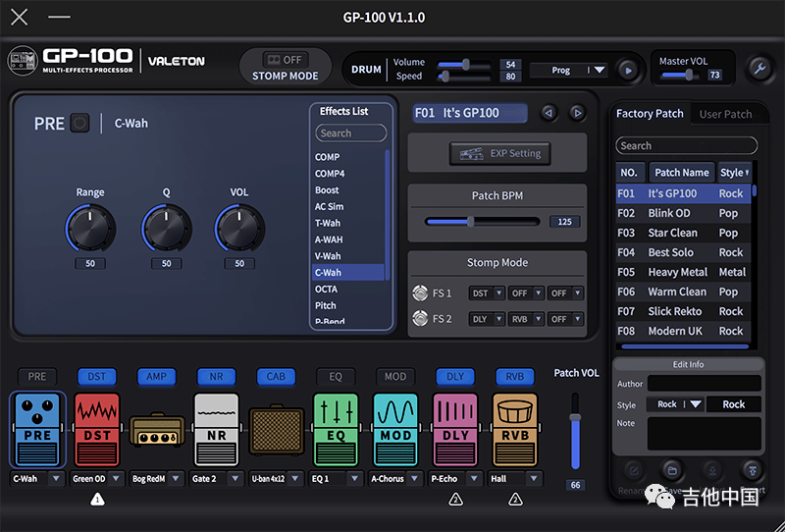Open FS 2 RVB assignment dropdown

[526, 319]
